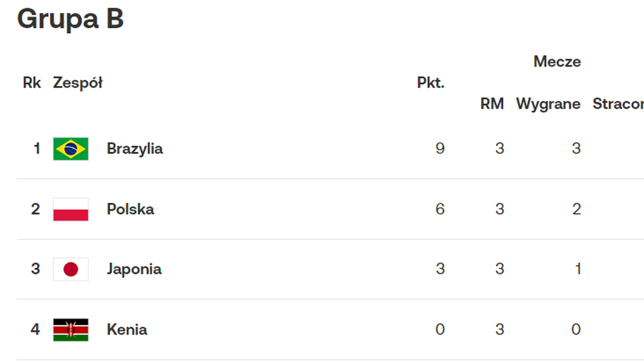Click Japonia's rank number 3

tap(35, 269)
